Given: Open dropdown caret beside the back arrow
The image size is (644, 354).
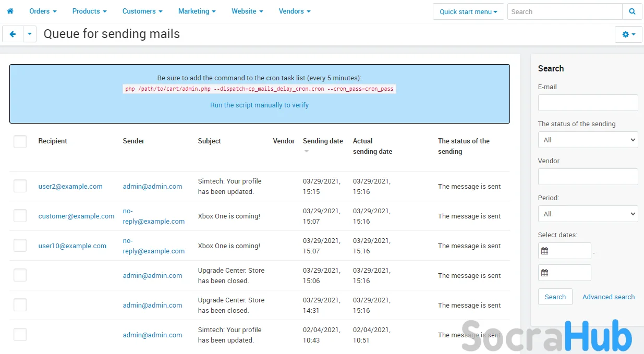Looking at the screenshot, I should [x=30, y=34].
